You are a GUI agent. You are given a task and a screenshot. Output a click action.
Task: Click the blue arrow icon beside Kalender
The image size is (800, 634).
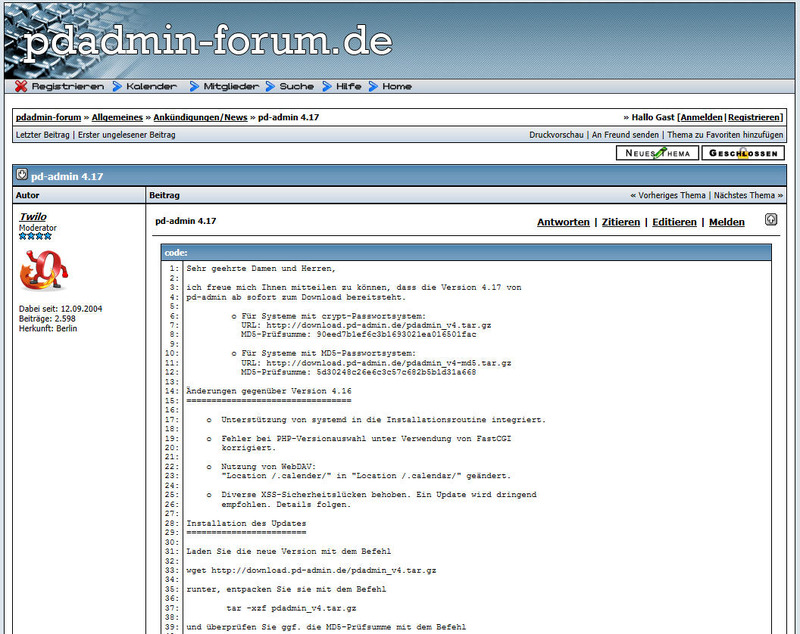coord(118,87)
